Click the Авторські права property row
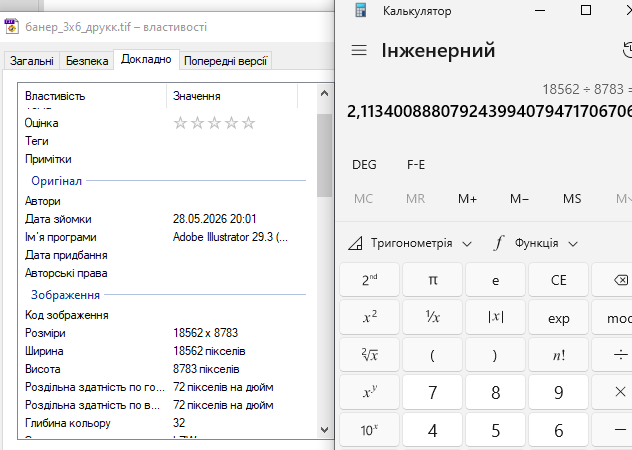Screen dimensions: 632x450 point(165,273)
